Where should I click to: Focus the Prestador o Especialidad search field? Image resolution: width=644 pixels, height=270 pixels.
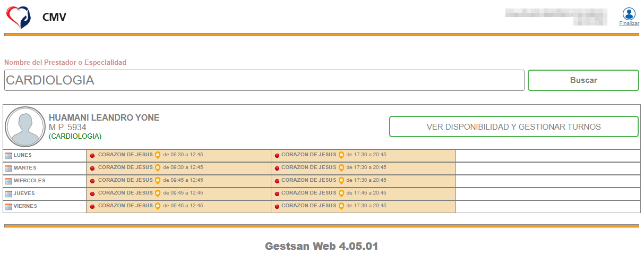point(264,80)
